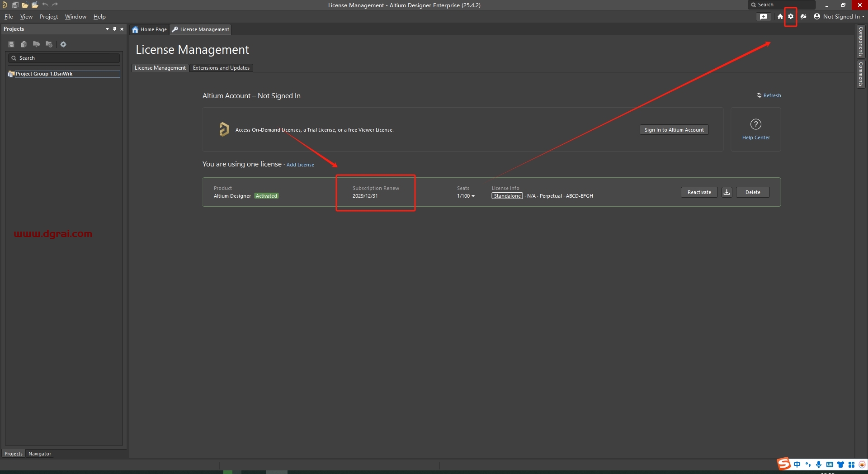This screenshot has height=474, width=868.
Task: Click the Refresh link
Action: [769, 95]
